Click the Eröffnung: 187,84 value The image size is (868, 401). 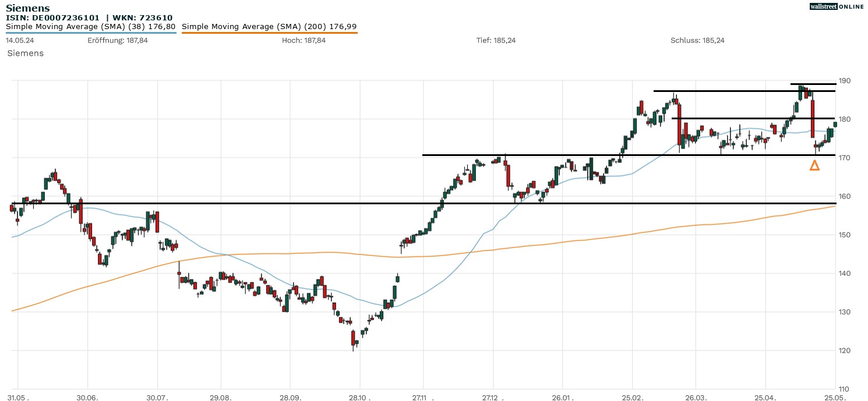point(118,41)
